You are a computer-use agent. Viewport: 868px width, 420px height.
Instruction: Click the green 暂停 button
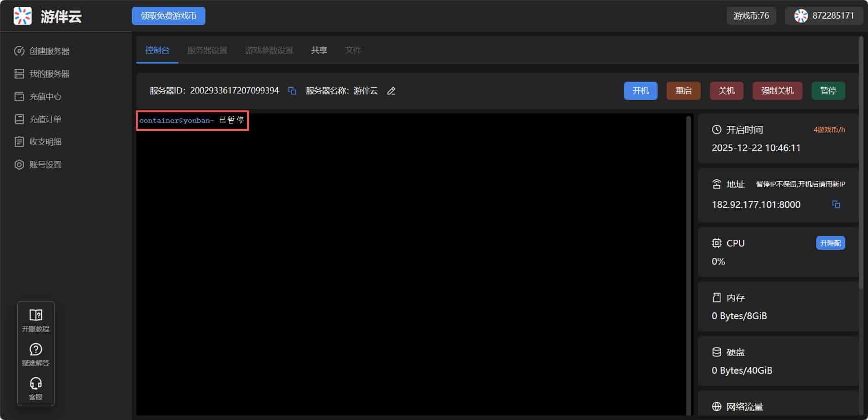click(x=828, y=91)
